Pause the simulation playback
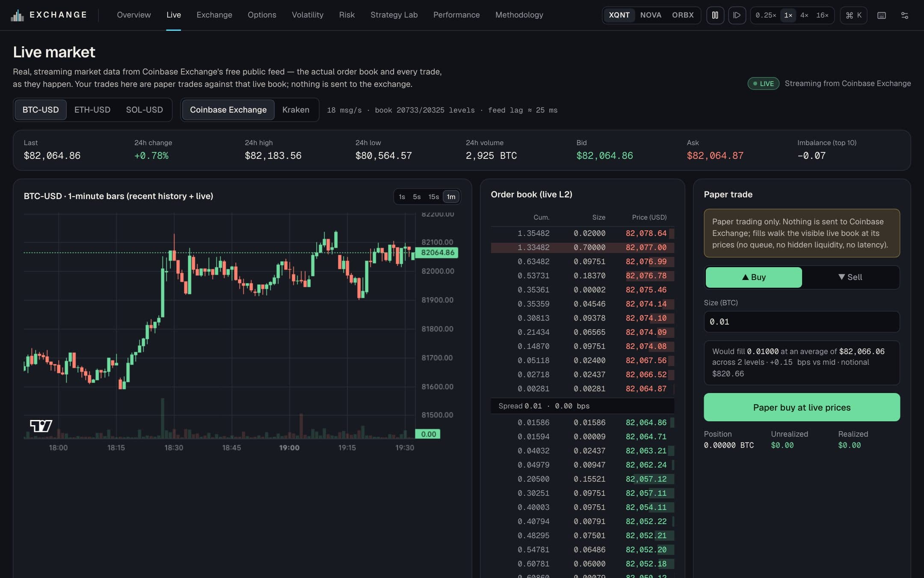The width and height of the screenshot is (924, 578). 715,15
